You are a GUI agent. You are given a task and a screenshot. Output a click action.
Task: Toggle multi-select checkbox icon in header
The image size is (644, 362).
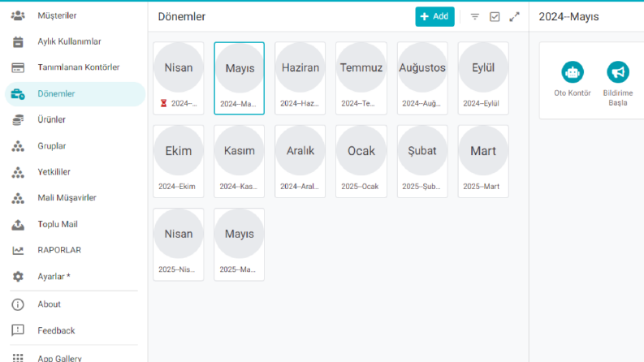(x=495, y=17)
